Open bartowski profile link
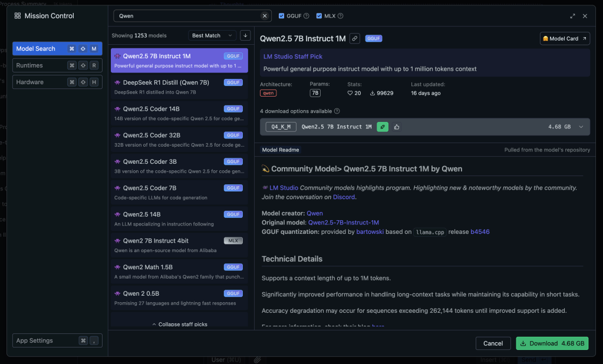Image resolution: width=603 pixels, height=364 pixels. point(370,232)
